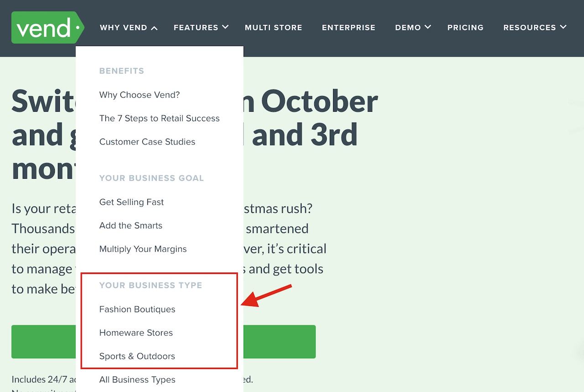Open Homeware Stores link
The height and width of the screenshot is (392, 584).
[x=136, y=333]
